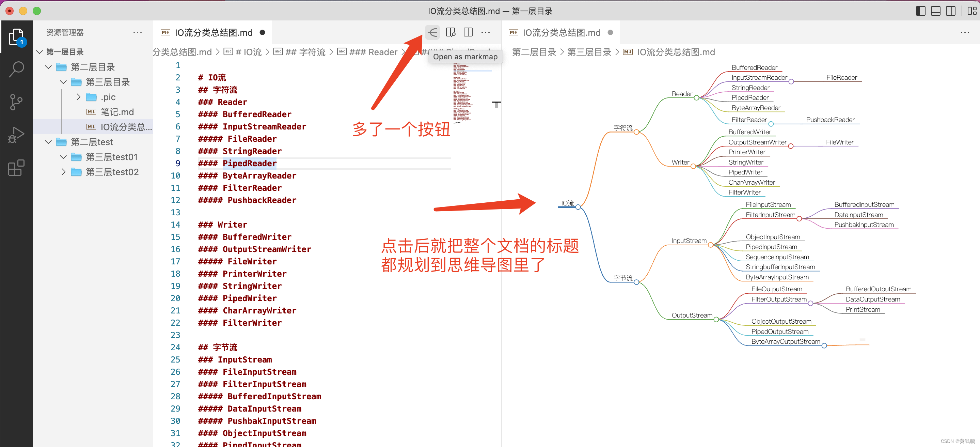Split the editor right

468,32
